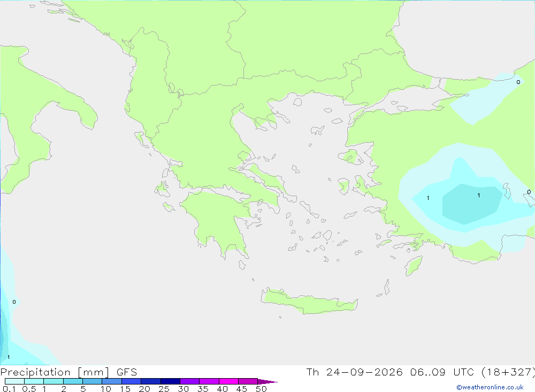Viewport: 535px width, 392px height.
Task: Click the 5 mm legend tick label
Action: (83, 389)
